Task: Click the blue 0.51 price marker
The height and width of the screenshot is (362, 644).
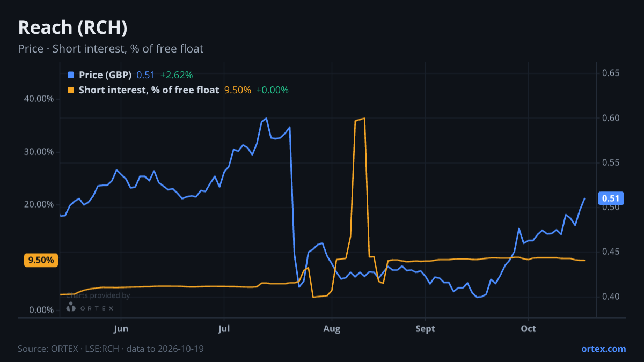Action: pos(611,198)
